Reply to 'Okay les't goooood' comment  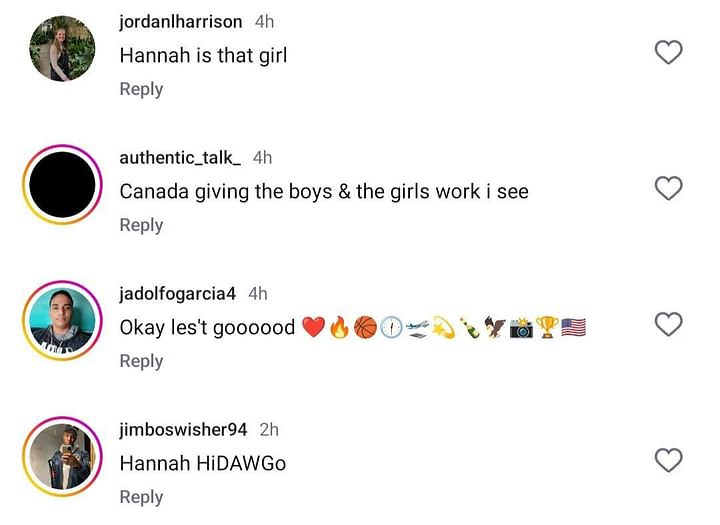pos(141,361)
